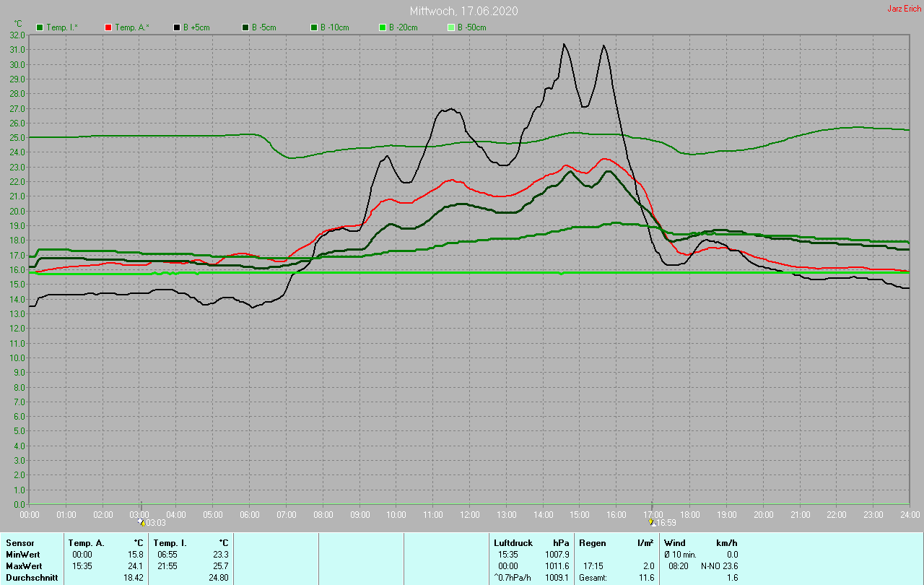The height and width of the screenshot is (585, 924).
Task: Click the black B +5cm legend square
Action: click(x=177, y=27)
